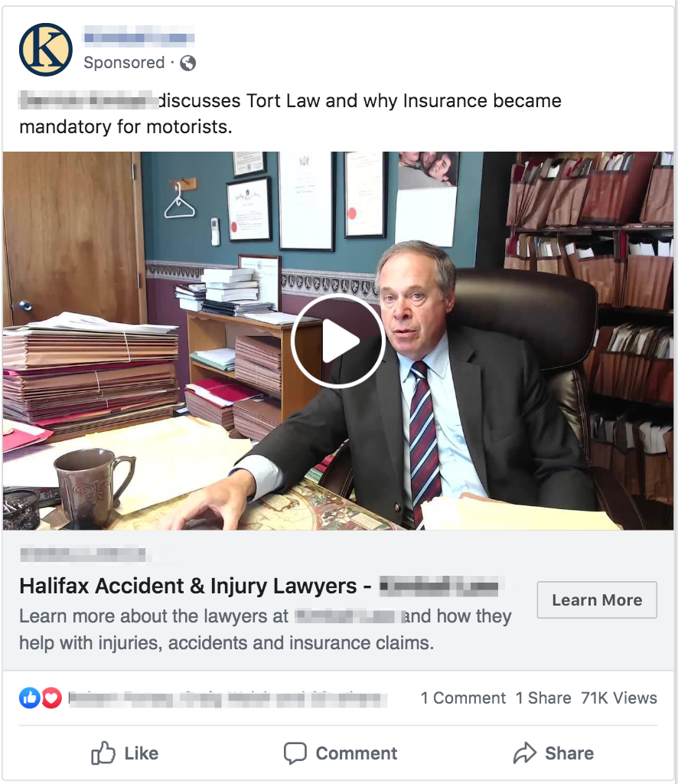
Task: Click the thumbs-up Like icon at bottom
Action: click(x=103, y=753)
